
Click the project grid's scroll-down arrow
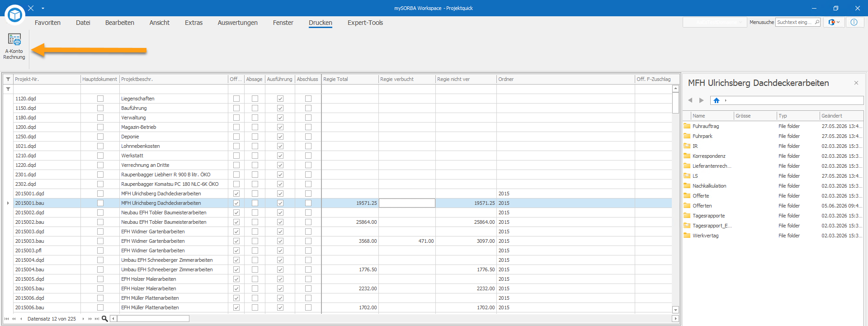click(675, 310)
